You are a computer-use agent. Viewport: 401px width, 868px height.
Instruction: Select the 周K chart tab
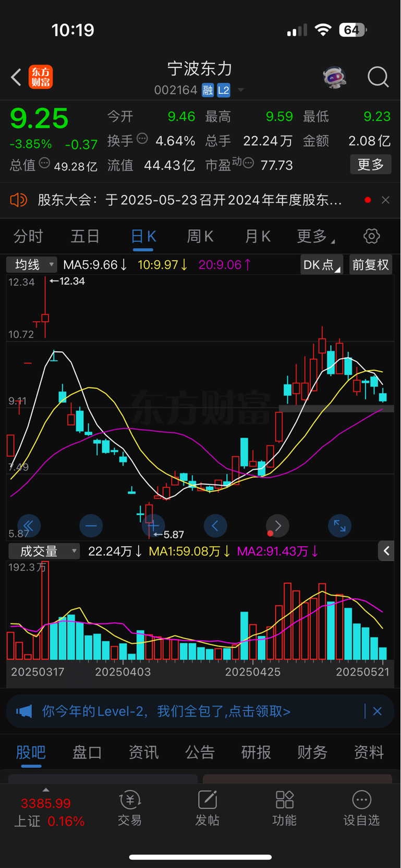200,237
